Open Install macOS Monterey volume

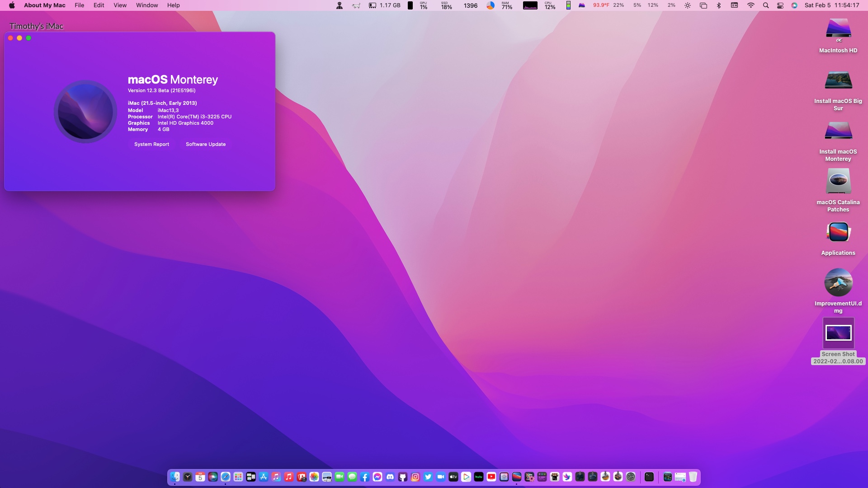[x=838, y=131]
